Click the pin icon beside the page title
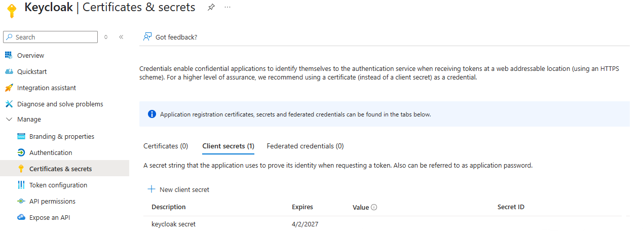The image size is (644, 235). [x=211, y=8]
